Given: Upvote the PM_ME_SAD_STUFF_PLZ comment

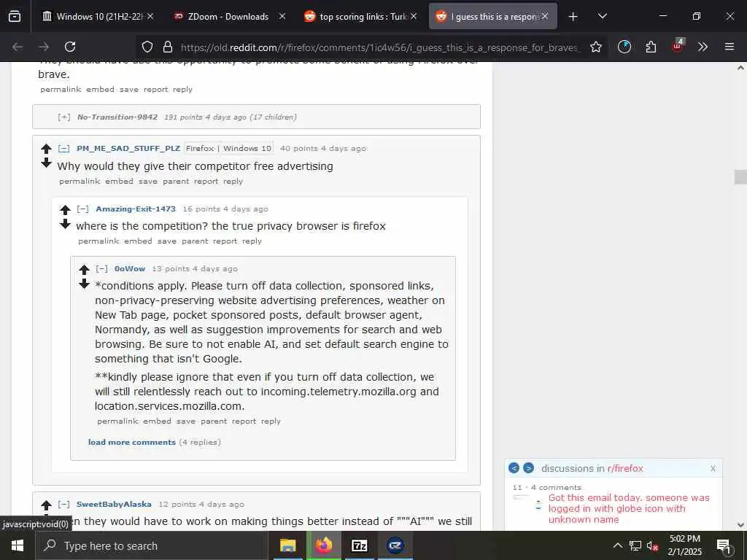Looking at the screenshot, I should (46, 148).
